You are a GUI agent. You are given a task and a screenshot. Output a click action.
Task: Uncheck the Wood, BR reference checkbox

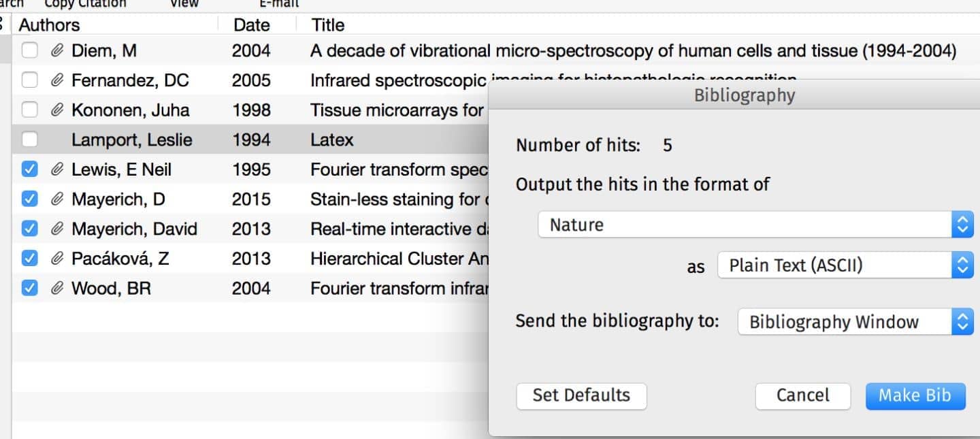point(29,289)
